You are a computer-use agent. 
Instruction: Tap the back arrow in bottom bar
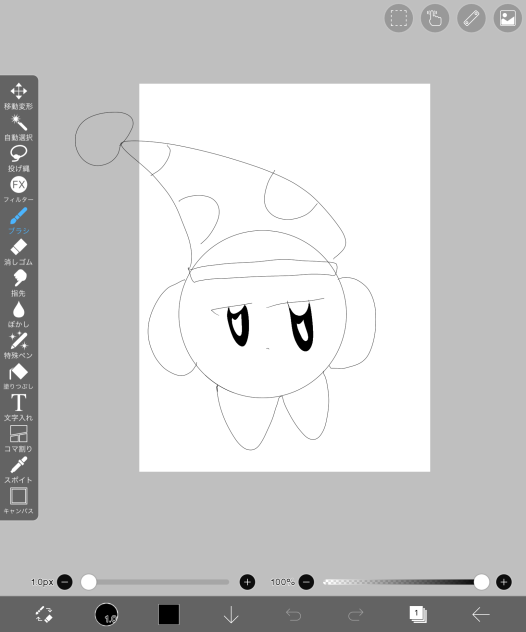coord(481,614)
